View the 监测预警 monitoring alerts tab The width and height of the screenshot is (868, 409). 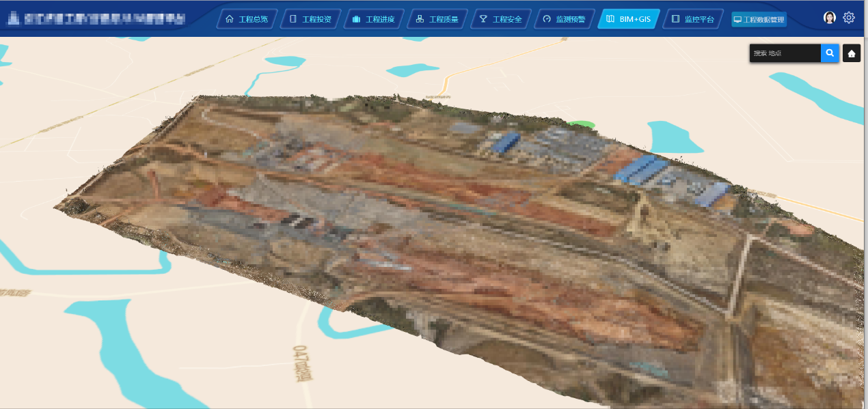[x=564, y=19]
